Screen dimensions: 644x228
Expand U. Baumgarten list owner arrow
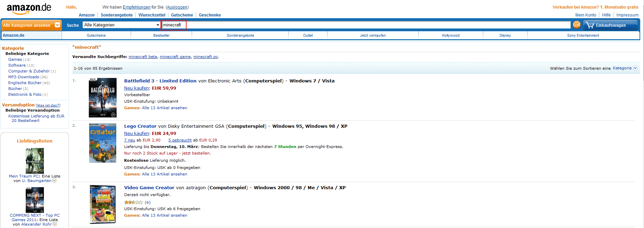point(55,181)
